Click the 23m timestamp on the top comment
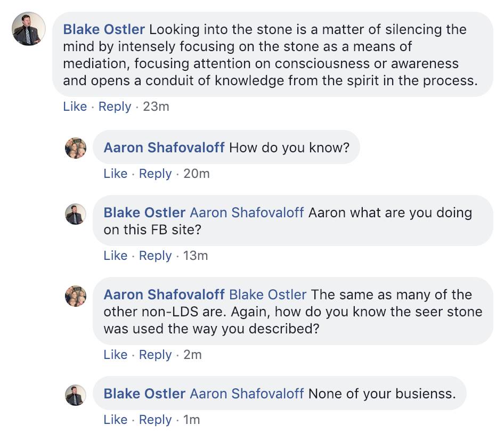The height and width of the screenshot is (441, 504). coord(156,107)
